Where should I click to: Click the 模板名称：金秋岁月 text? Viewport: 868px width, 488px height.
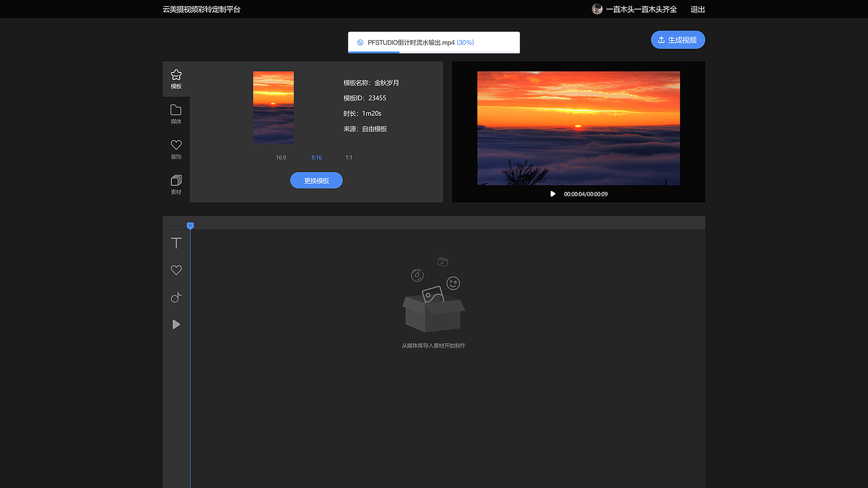coord(372,83)
